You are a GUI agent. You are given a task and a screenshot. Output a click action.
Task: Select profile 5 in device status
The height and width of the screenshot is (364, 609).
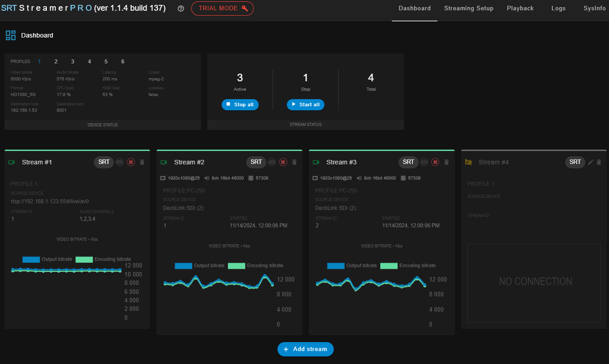tap(106, 62)
